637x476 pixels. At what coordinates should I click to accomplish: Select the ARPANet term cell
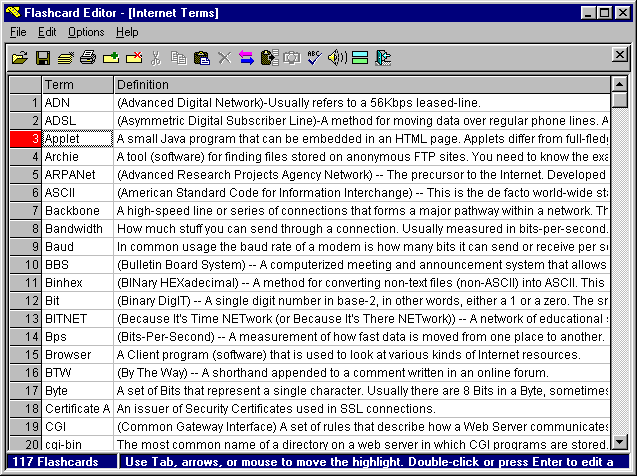76,175
